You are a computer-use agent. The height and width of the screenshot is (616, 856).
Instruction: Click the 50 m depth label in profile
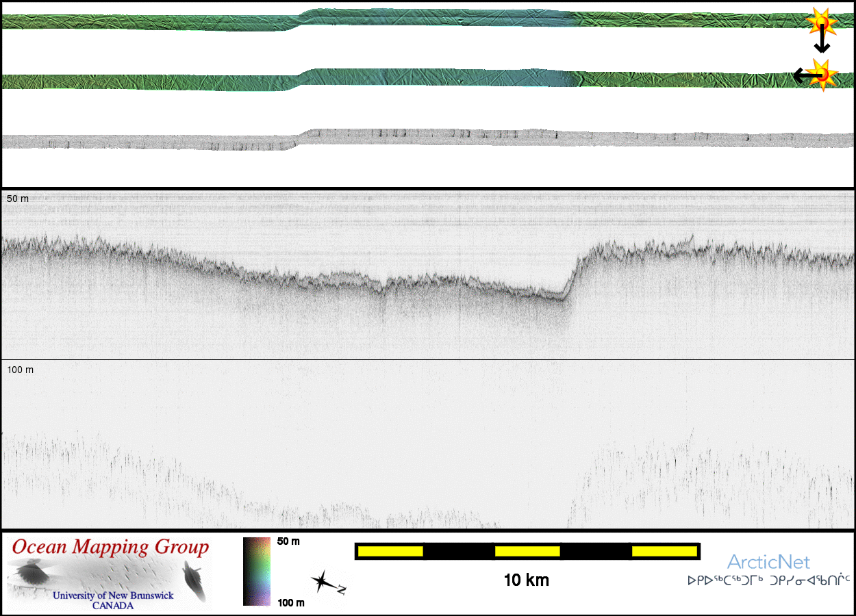coord(18,198)
